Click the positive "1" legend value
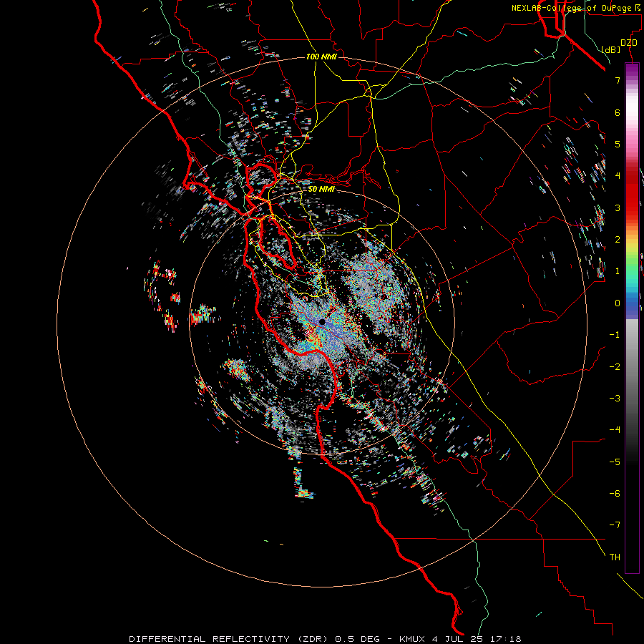Screen dimensions: 644x644 coord(618,270)
